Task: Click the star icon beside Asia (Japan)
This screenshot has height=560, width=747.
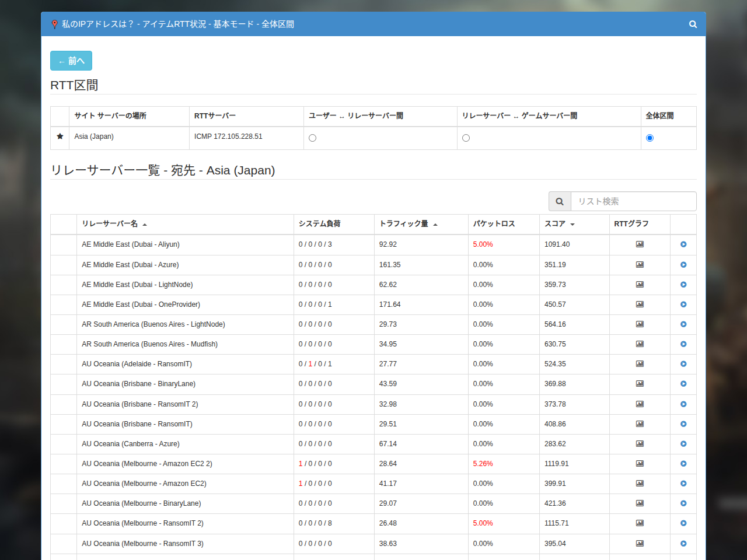Action: coord(60,136)
